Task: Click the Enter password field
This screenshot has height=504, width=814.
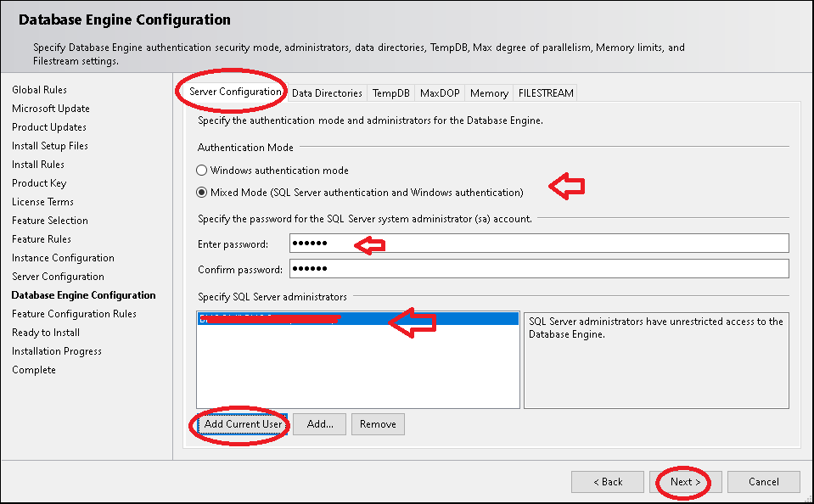Action: click(539, 243)
